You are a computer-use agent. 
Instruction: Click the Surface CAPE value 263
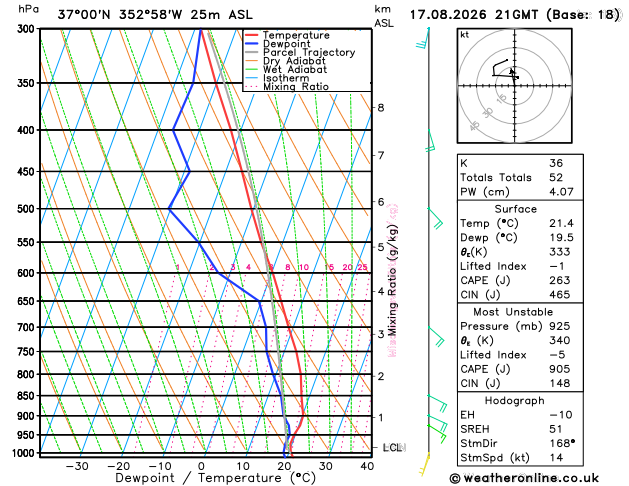[560, 280]
